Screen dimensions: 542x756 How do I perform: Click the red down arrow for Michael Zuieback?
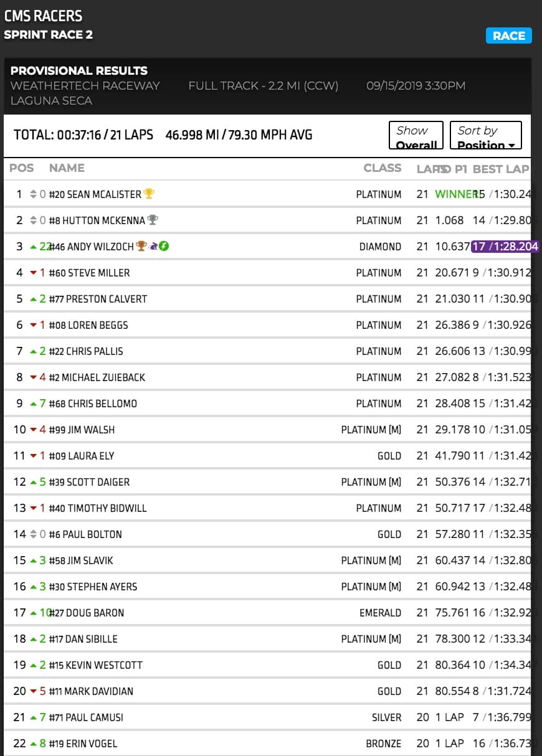tap(34, 377)
